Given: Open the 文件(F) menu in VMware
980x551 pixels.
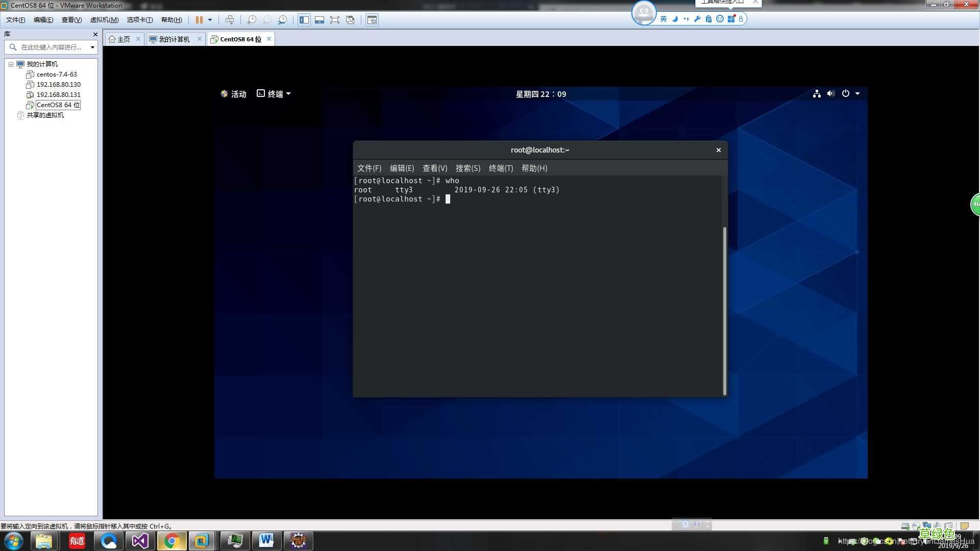Looking at the screenshot, I should (x=16, y=20).
